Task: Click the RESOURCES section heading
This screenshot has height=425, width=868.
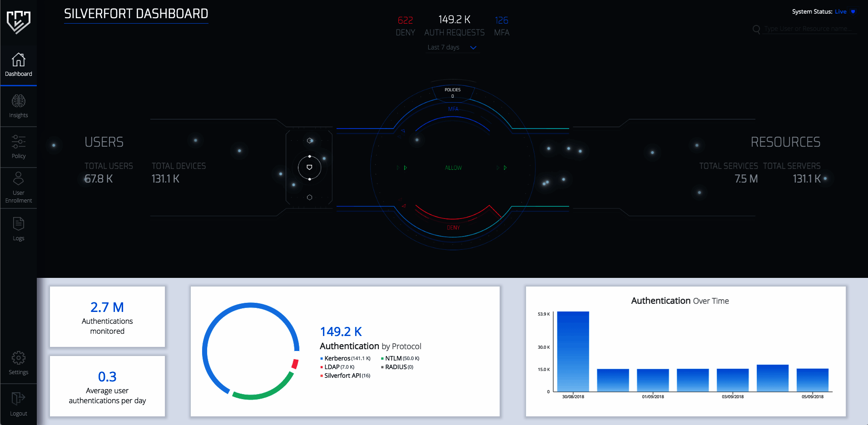Action: tap(785, 142)
